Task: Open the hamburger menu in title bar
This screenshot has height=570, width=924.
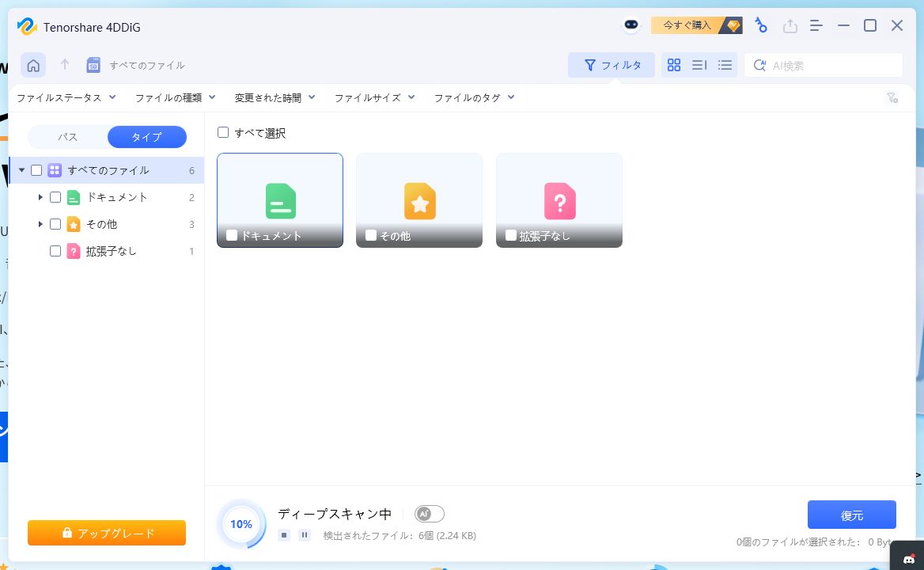Action: point(816,25)
